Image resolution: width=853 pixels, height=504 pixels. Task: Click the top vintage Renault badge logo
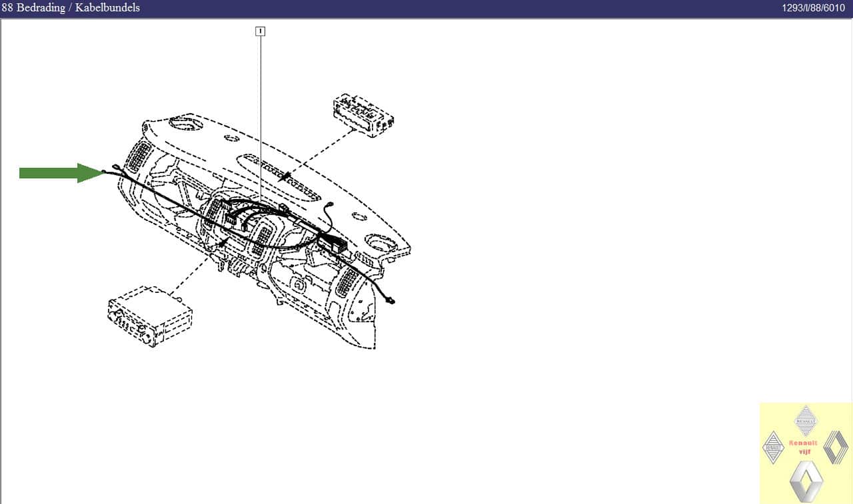point(806,420)
